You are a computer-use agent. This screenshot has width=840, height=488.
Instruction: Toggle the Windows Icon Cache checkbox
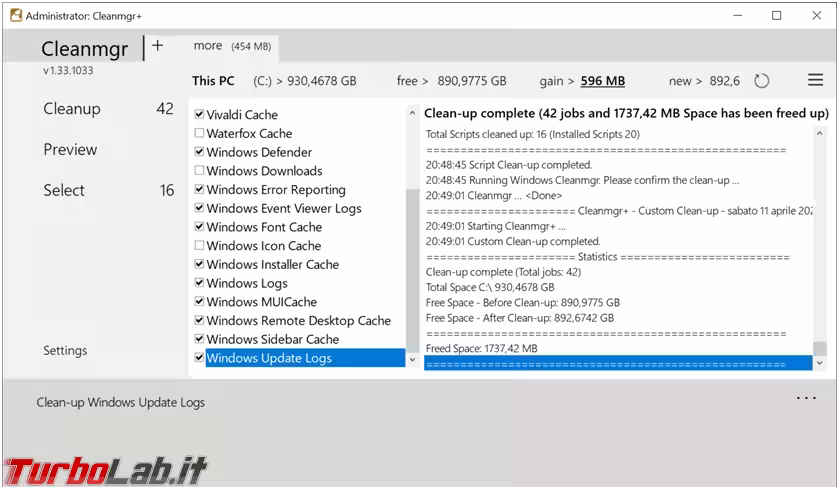[x=199, y=246]
